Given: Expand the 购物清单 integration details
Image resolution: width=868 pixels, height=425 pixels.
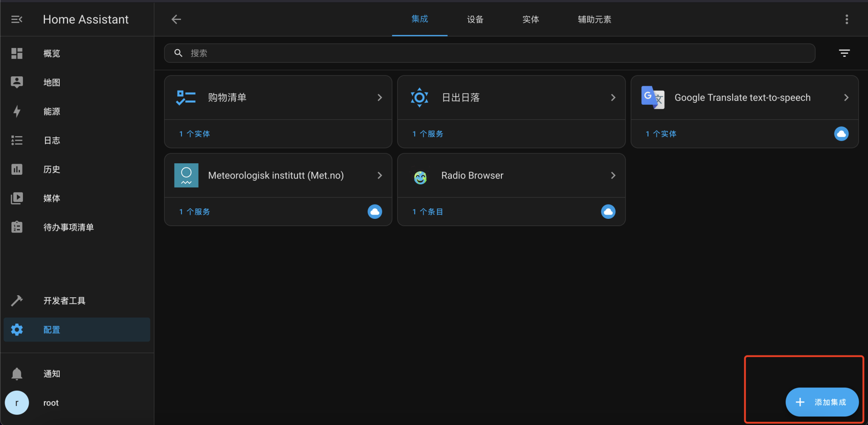Looking at the screenshot, I should (x=379, y=97).
